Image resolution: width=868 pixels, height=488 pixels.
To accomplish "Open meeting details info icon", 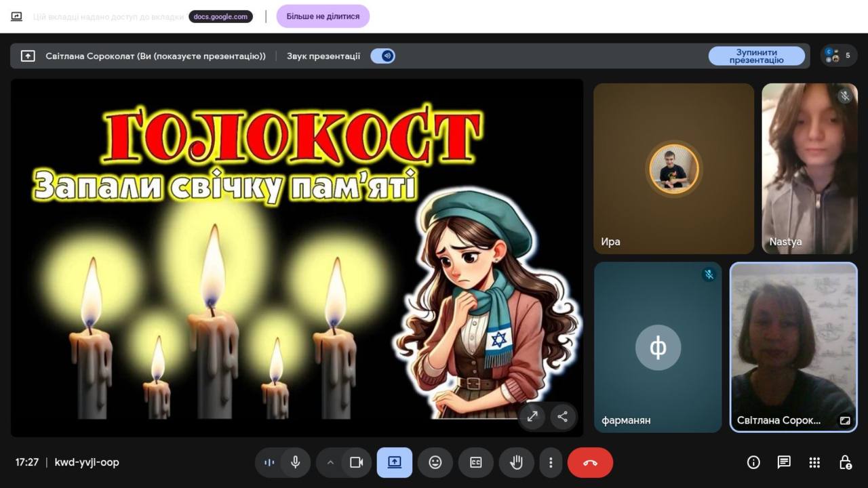I will coord(753,462).
